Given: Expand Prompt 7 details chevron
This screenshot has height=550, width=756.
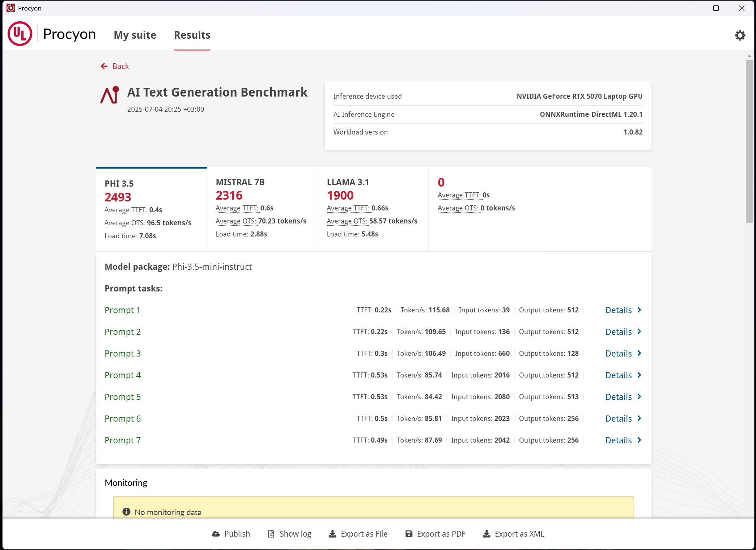Looking at the screenshot, I should [640, 440].
